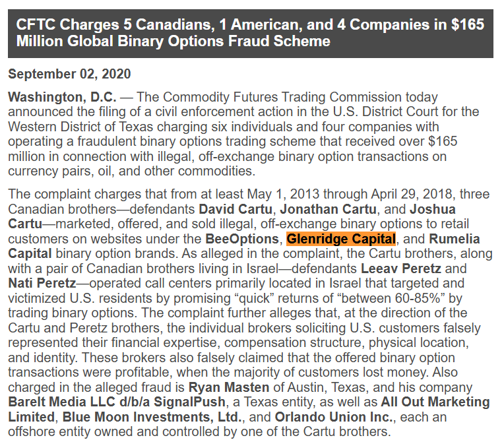Click the BeeOptions brand name

pos(242,239)
